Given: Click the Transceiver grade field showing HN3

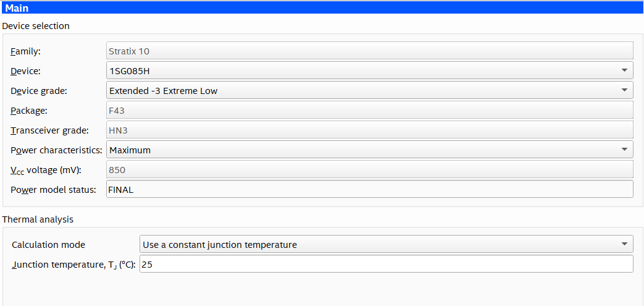Looking at the screenshot, I should (369, 130).
